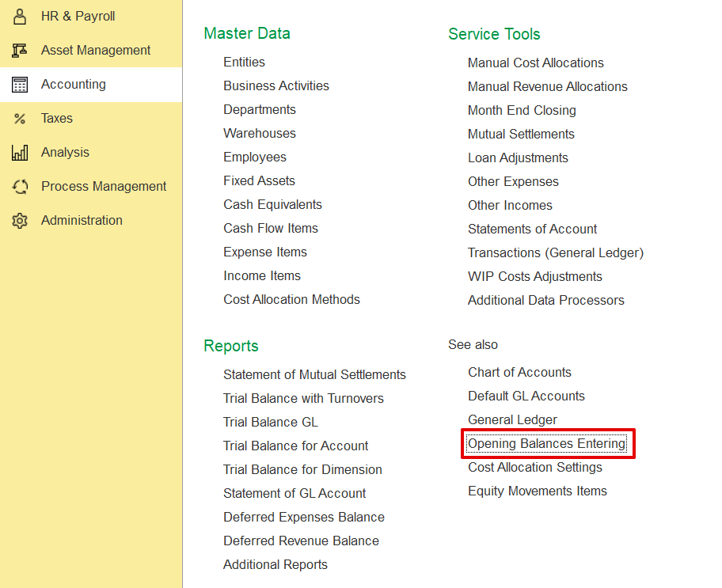Switch to the Taxes section
Image resolution: width=722 pixels, height=588 pixels.
[x=57, y=119]
